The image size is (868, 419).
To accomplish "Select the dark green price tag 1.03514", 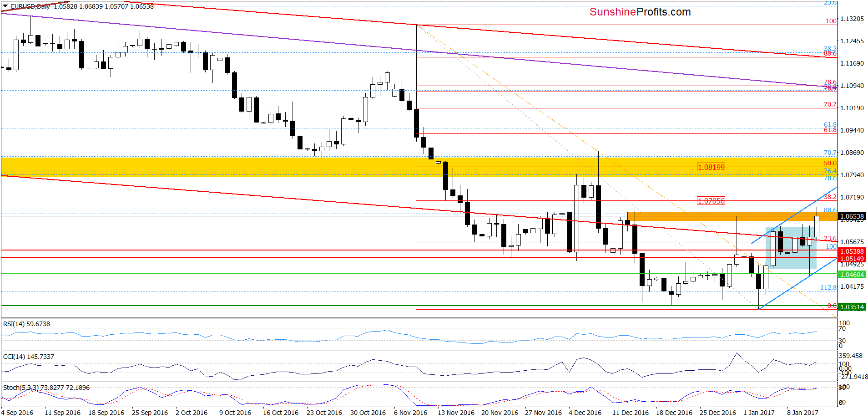I will click(852, 307).
